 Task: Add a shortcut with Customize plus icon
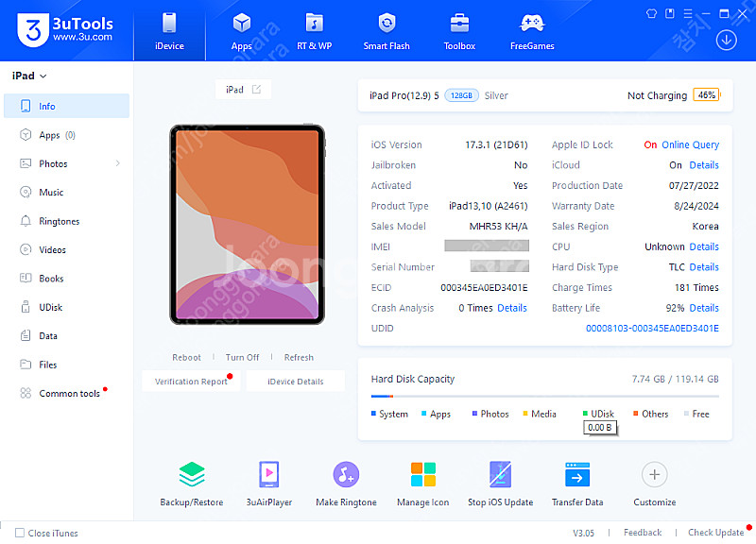654,474
